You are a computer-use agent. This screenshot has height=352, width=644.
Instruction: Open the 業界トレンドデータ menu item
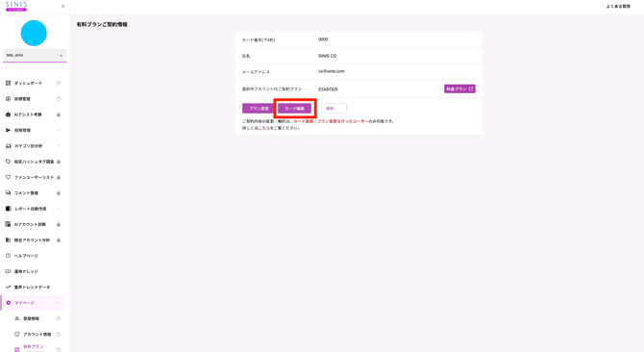click(32, 288)
